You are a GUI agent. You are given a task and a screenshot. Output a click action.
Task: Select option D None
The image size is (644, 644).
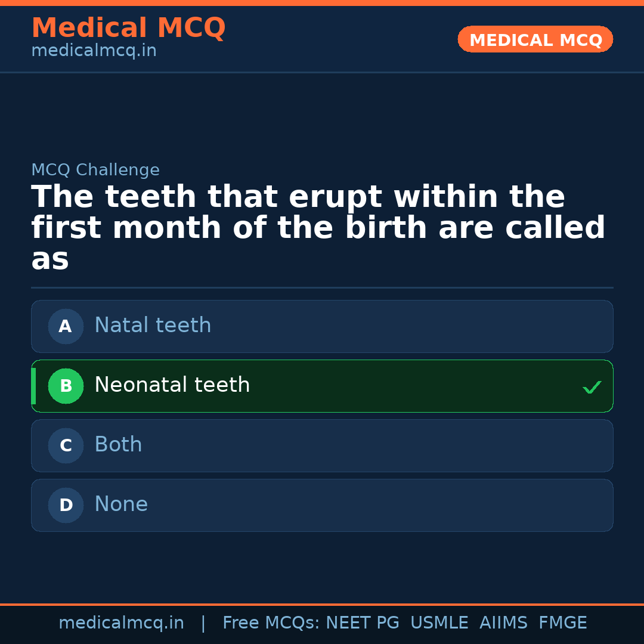click(x=322, y=505)
